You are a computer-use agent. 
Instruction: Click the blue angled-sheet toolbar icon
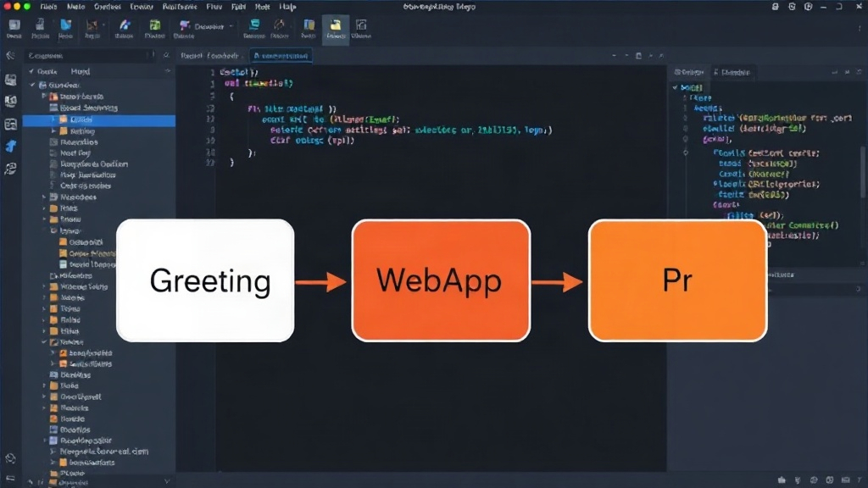(x=65, y=25)
